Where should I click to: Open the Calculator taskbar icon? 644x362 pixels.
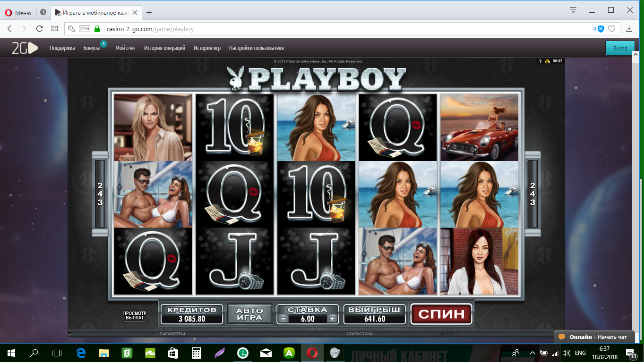click(x=197, y=353)
